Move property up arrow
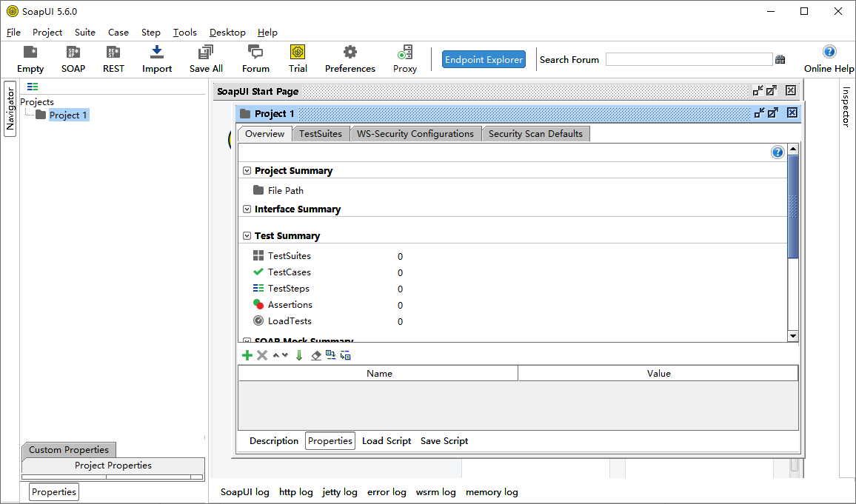The image size is (856, 504). (x=276, y=356)
